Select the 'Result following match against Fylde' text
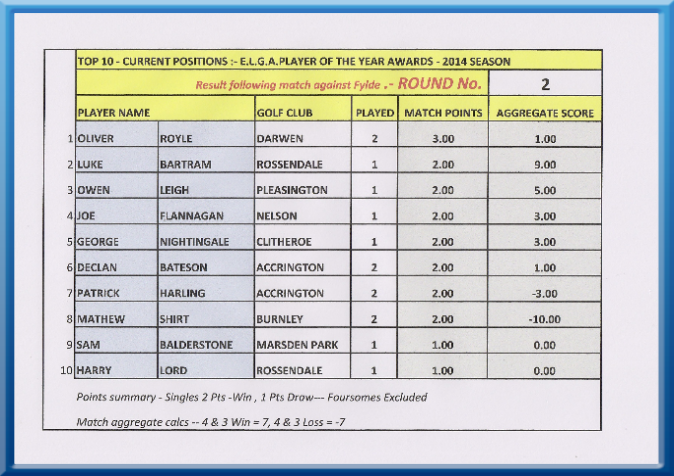 tap(288, 85)
